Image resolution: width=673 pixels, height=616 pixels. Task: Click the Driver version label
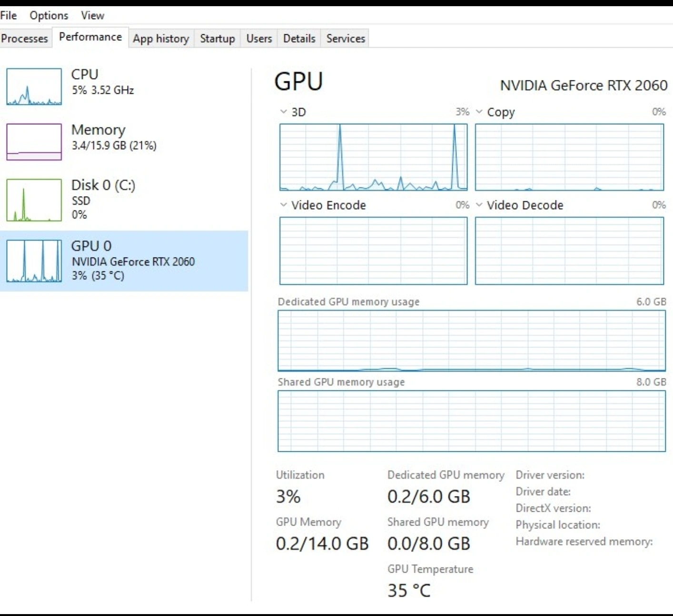click(x=550, y=475)
